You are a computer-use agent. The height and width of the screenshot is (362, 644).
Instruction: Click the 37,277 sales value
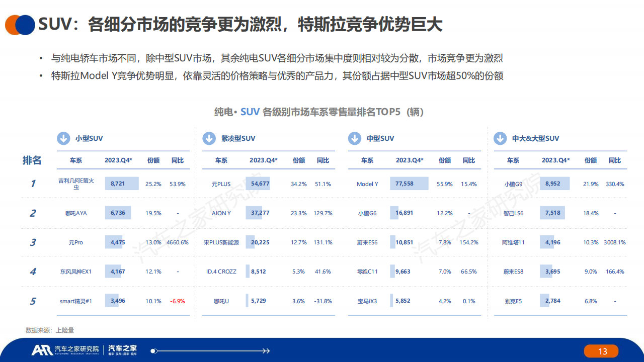(x=260, y=213)
